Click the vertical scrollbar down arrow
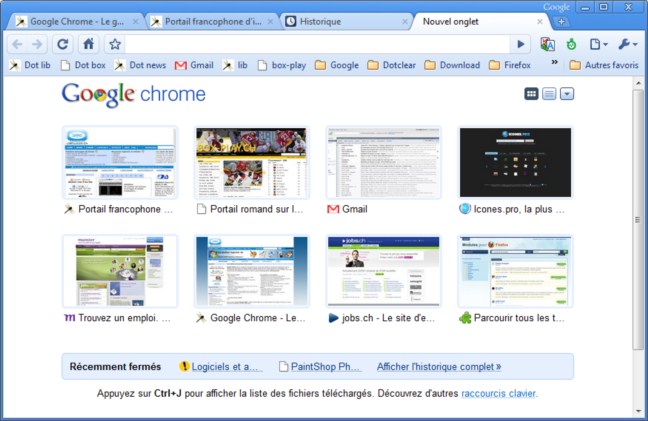 (x=639, y=411)
